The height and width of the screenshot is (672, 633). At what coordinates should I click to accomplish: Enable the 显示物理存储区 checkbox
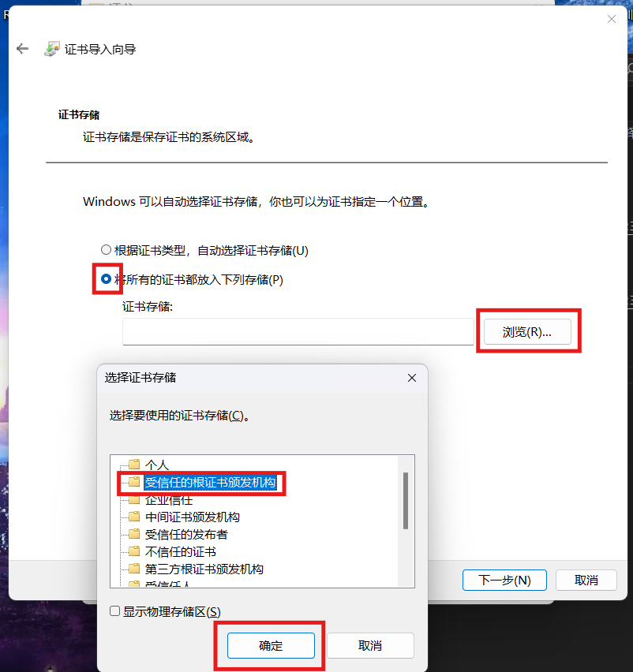pos(114,611)
